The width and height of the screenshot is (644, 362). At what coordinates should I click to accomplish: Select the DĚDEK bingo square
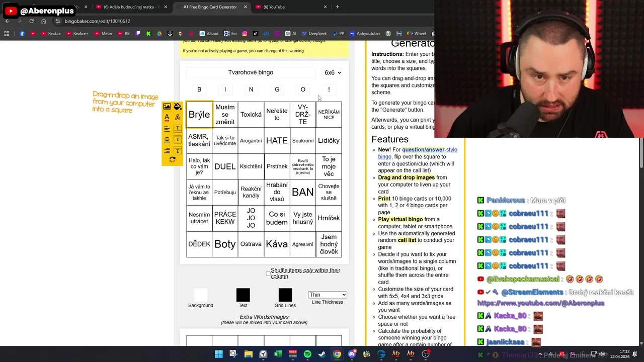click(x=199, y=244)
